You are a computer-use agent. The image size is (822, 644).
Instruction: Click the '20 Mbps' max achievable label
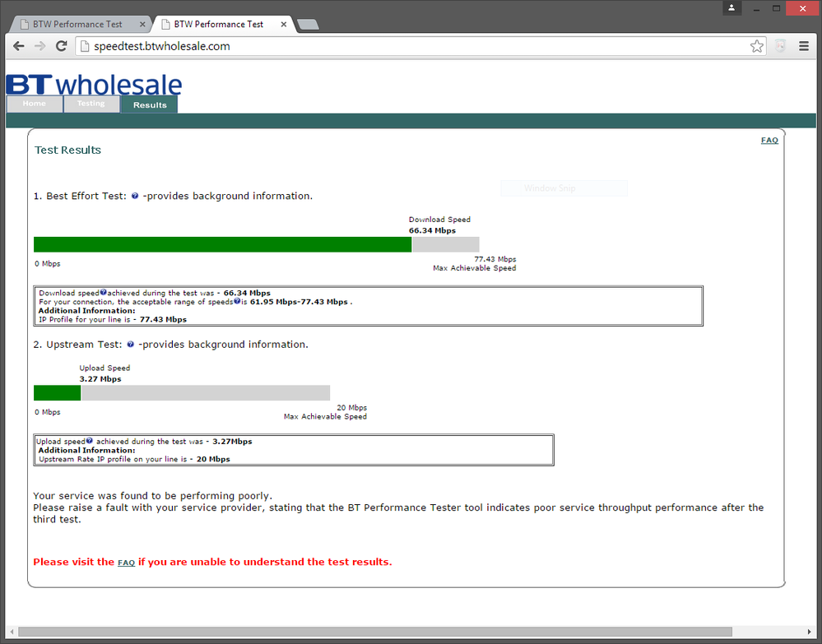(352, 408)
